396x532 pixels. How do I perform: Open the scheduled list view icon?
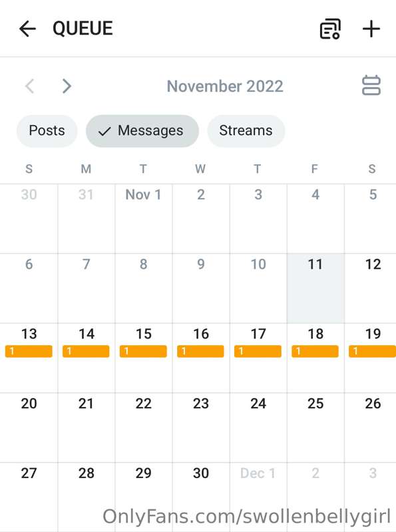330,29
